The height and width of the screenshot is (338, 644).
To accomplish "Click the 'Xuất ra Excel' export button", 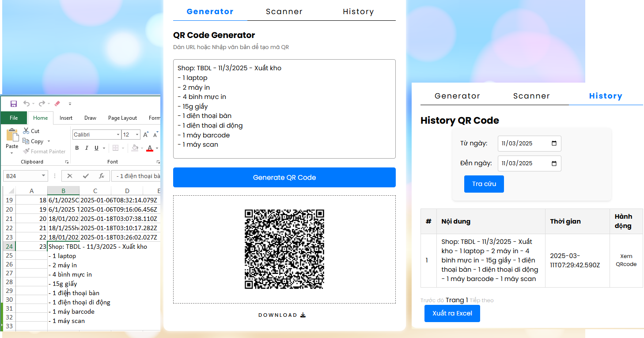I will coord(452,313).
